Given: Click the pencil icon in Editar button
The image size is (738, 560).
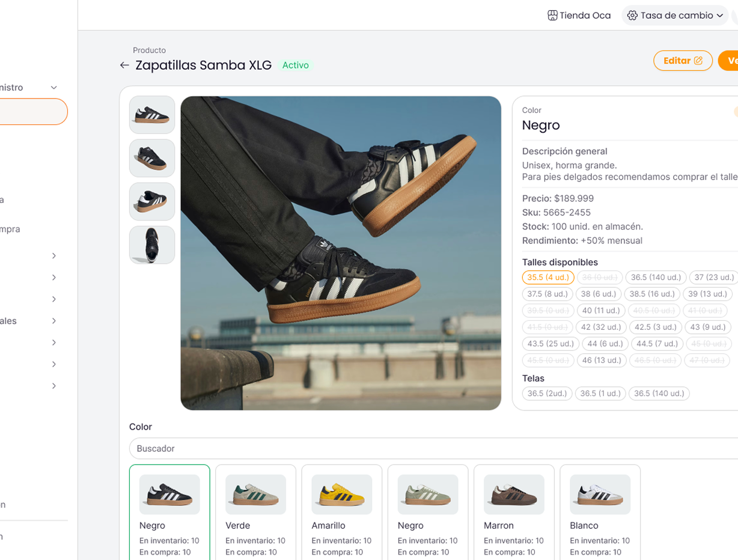Looking at the screenshot, I should coord(698,61).
